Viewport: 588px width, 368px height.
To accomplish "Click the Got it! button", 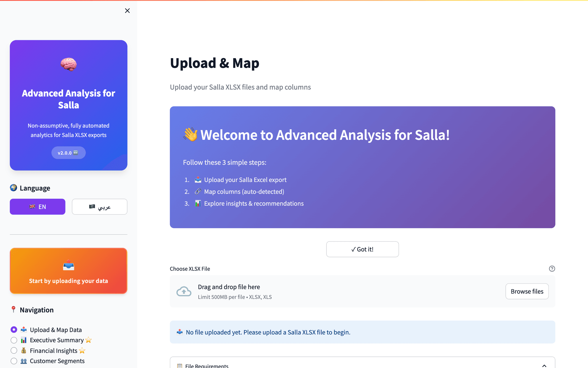I will click(x=362, y=249).
